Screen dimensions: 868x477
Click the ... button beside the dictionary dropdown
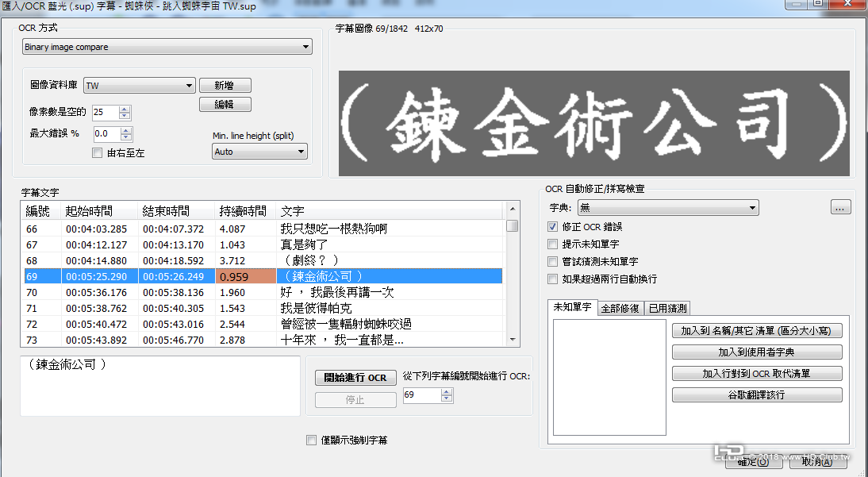pyautogui.click(x=841, y=208)
